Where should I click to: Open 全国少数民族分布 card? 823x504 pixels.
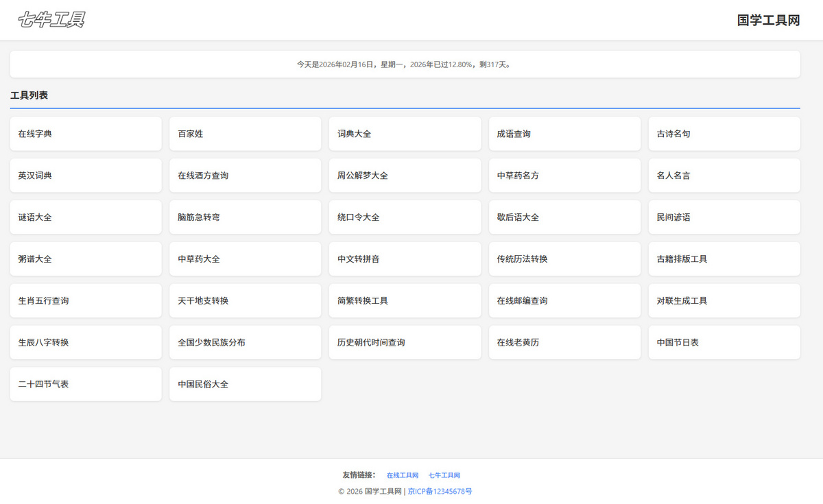[x=245, y=342]
